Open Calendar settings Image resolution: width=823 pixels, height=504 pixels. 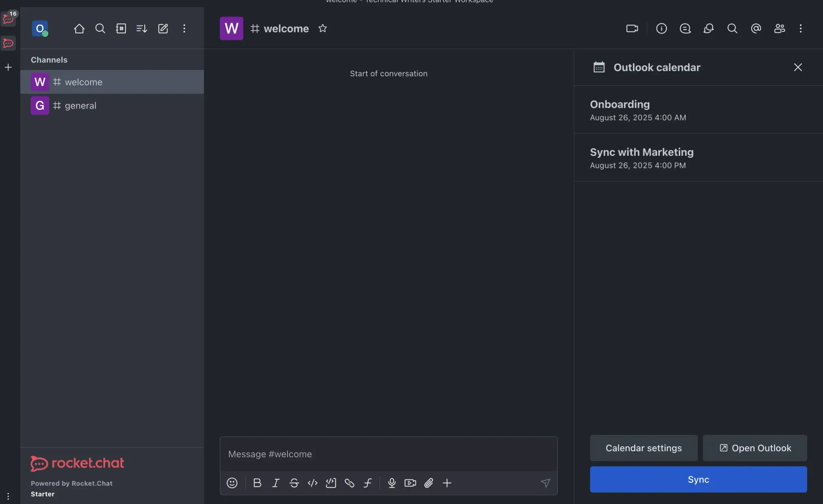(644, 448)
